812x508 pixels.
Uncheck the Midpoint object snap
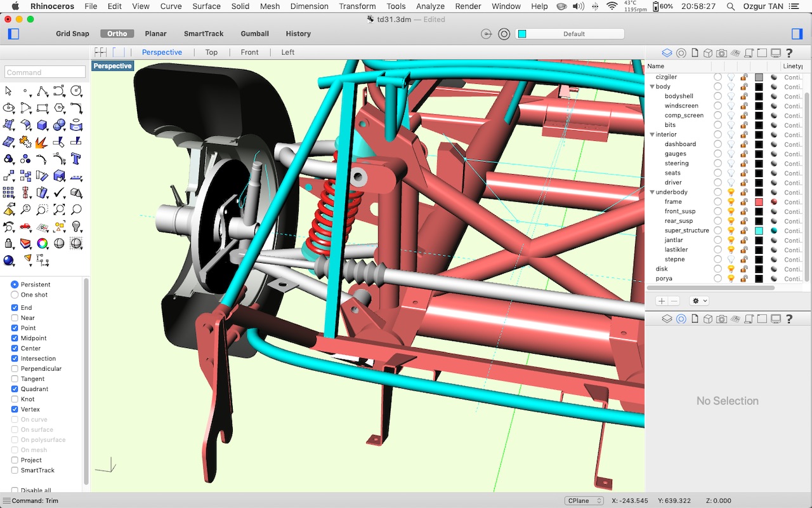(x=15, y=338)
